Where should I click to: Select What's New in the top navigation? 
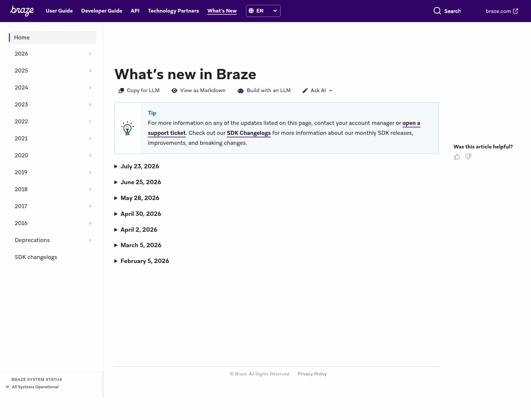222,11
